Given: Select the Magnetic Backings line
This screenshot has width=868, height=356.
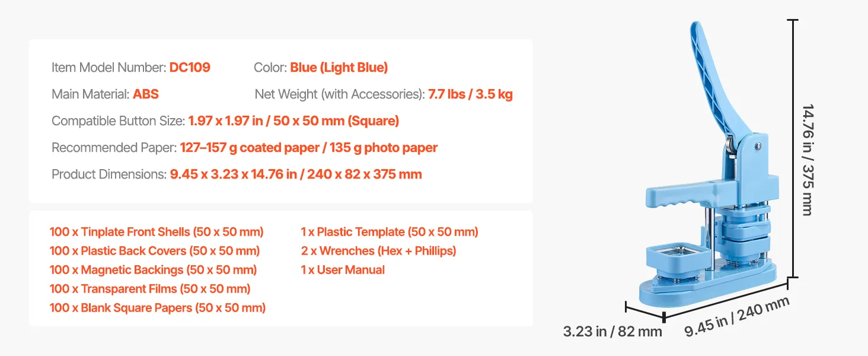Looking at the screenshot, I should coord(153,270).
